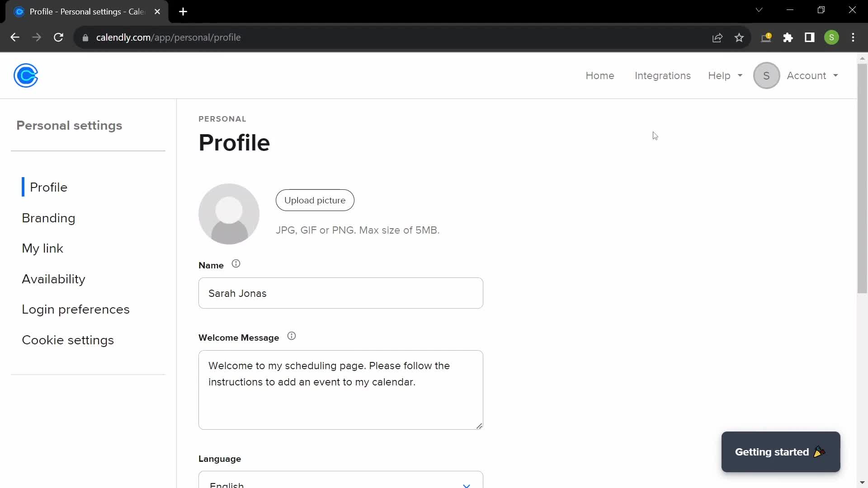
Task: Click the browser bookmark star icon
Action: pos(739,38)
